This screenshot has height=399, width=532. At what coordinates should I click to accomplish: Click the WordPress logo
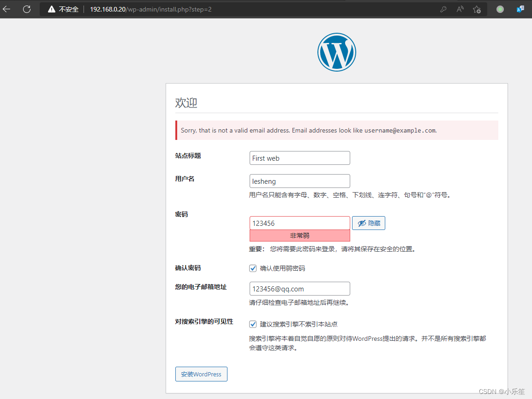pyautogui.click(x=336, y=52)
